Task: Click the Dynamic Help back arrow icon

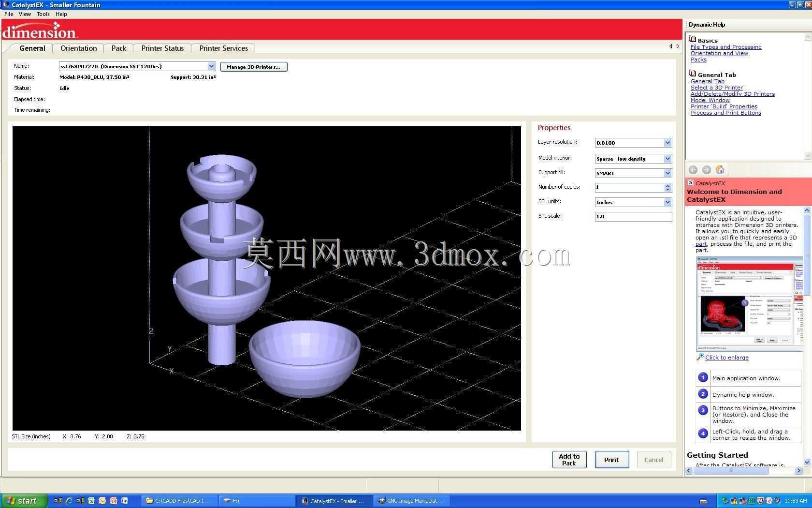Action: 693,170
